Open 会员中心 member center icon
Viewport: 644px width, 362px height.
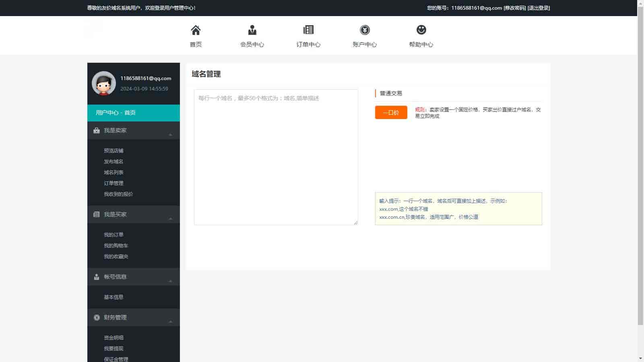(x=252, y=30)
